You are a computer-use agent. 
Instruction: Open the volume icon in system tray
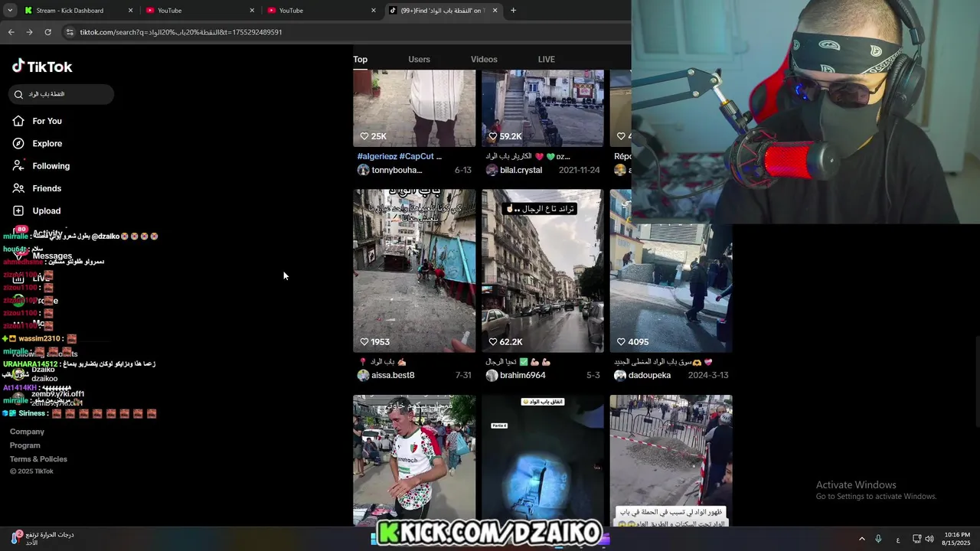coord(929,539)
